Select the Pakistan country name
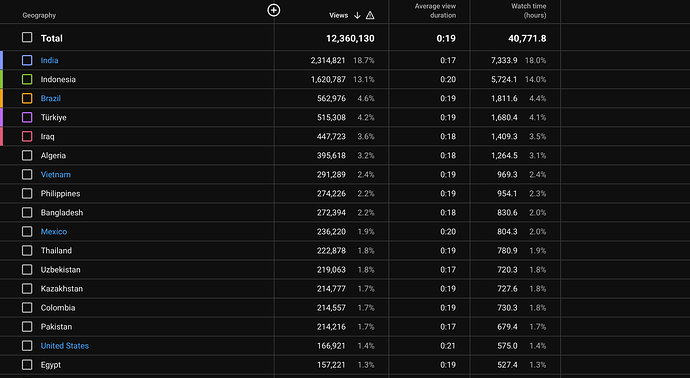The width and height of the screenshot is (690, 378). 56,327
